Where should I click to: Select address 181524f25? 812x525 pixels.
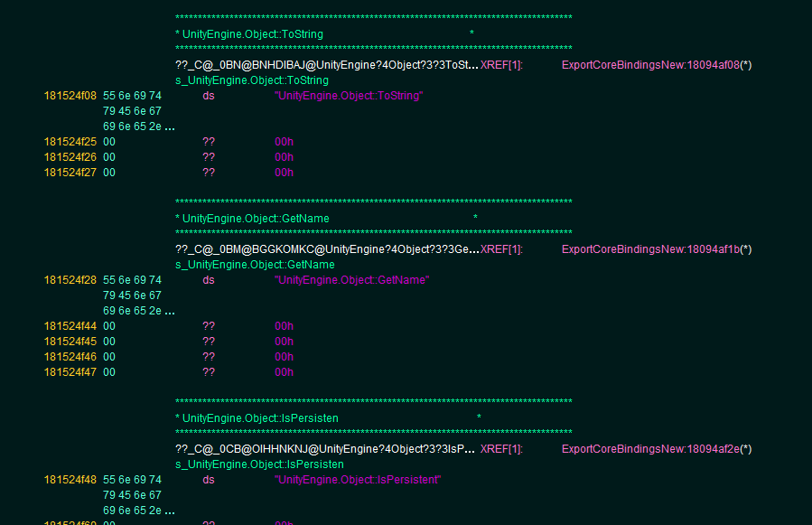(x=70, y=142)
